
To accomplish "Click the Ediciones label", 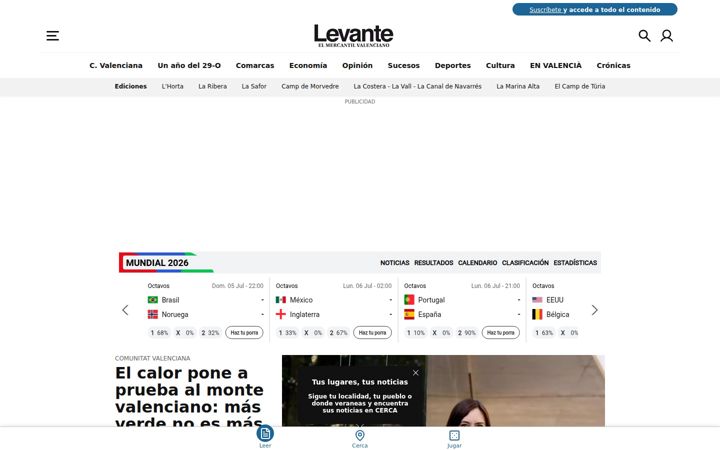I will (x=131, y=86).
